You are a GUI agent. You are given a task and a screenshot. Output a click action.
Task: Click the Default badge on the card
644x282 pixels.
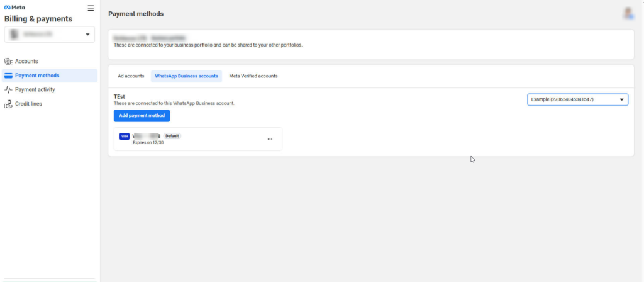pos(172,136)
